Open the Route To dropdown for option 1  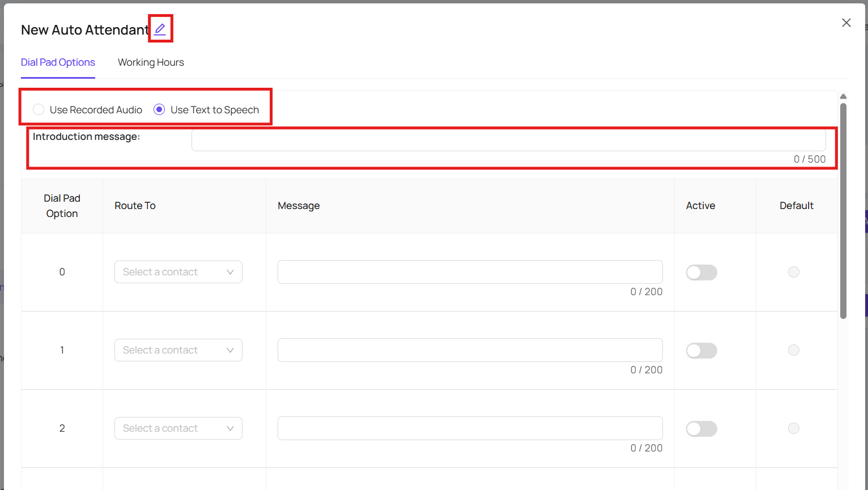pyautogui.click(x=178, y=350)
